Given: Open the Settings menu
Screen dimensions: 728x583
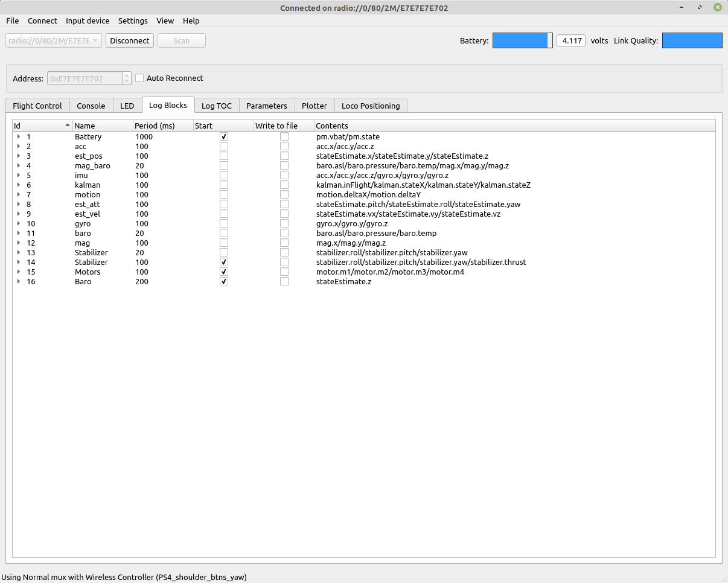Looking at the screenshot, I should tap(133, 21).
